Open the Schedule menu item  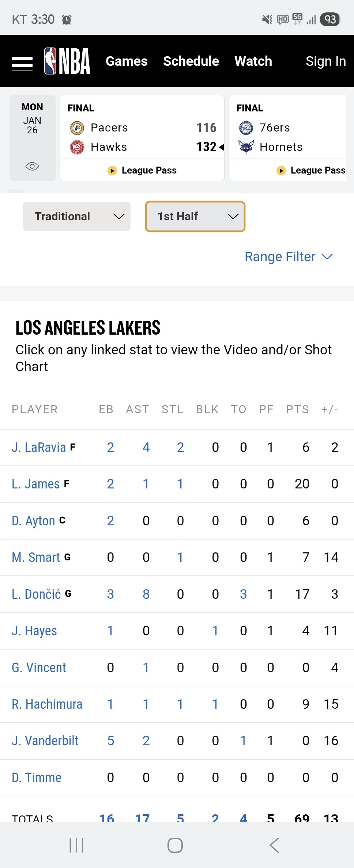click(191, 61)
